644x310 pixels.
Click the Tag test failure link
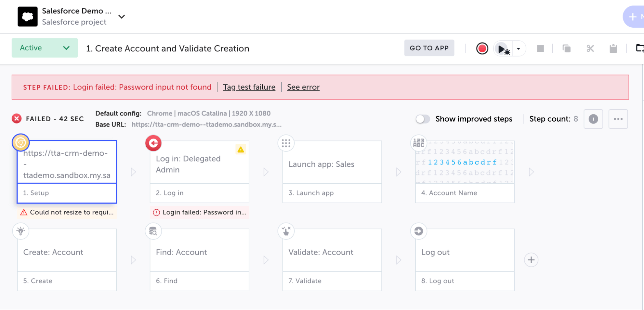pos(249,87)
